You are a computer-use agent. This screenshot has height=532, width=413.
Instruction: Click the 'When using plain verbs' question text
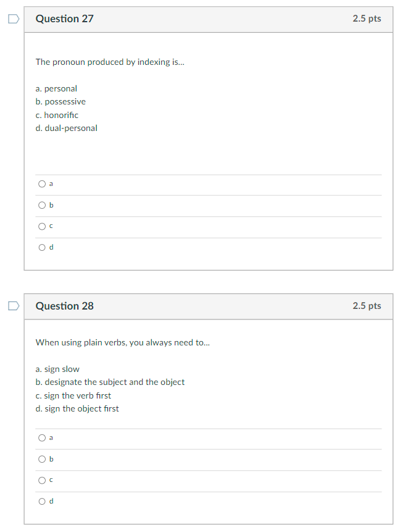tap(122, 342)
